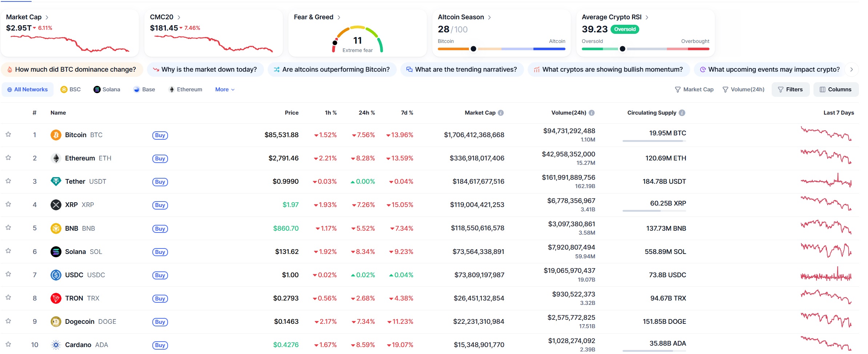
Task: Star Tether to add to watchlist
Action: tap(8, 181)
